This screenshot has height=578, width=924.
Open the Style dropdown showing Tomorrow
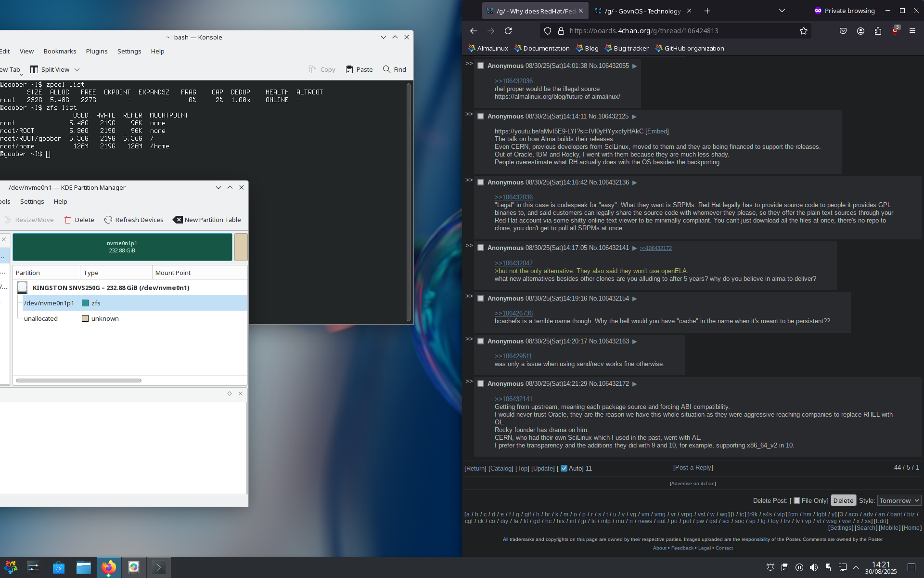(x=899, y=500)
